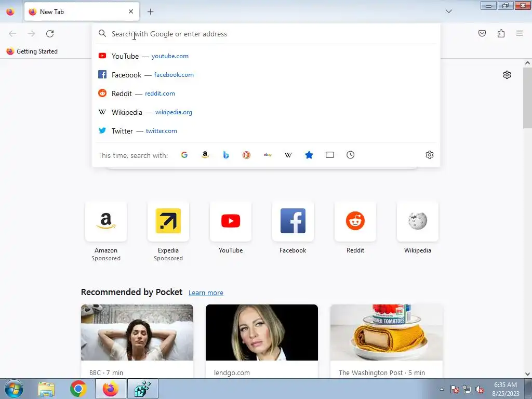Search with Bing one-off icon
Viewport: 532px width, 399px height.
[x=226, y=155]
